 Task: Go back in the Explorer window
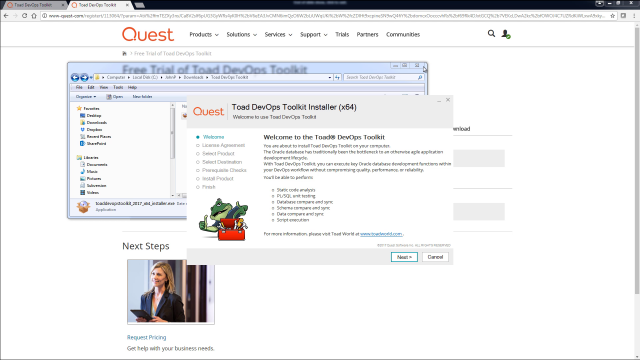click(x=75, y=78)
